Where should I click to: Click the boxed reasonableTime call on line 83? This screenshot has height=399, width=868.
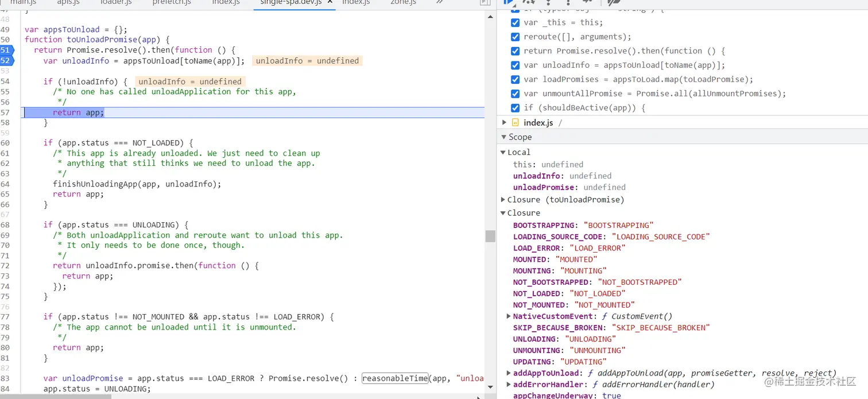395,378
